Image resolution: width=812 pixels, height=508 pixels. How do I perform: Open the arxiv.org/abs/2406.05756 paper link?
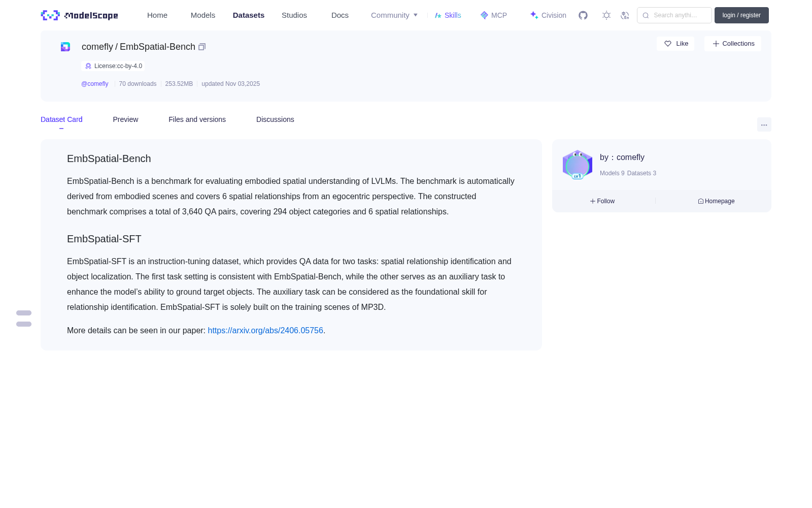point(265,330)
